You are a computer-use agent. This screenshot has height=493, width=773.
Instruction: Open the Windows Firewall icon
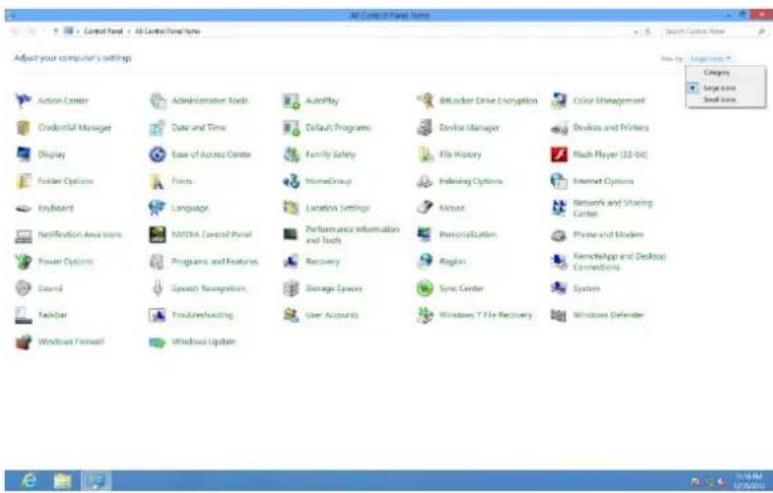point(23,342)
